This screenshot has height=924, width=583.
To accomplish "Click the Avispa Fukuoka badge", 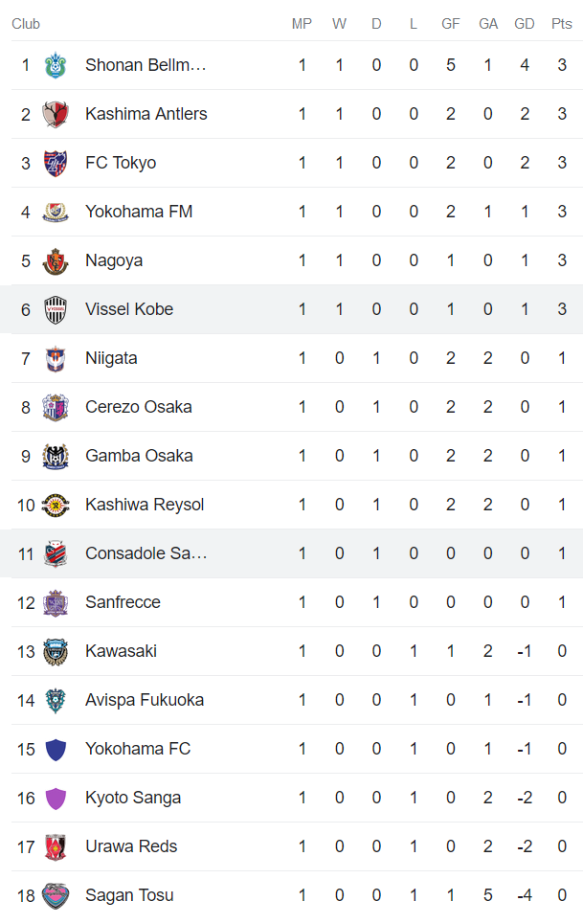I will 56,700.
